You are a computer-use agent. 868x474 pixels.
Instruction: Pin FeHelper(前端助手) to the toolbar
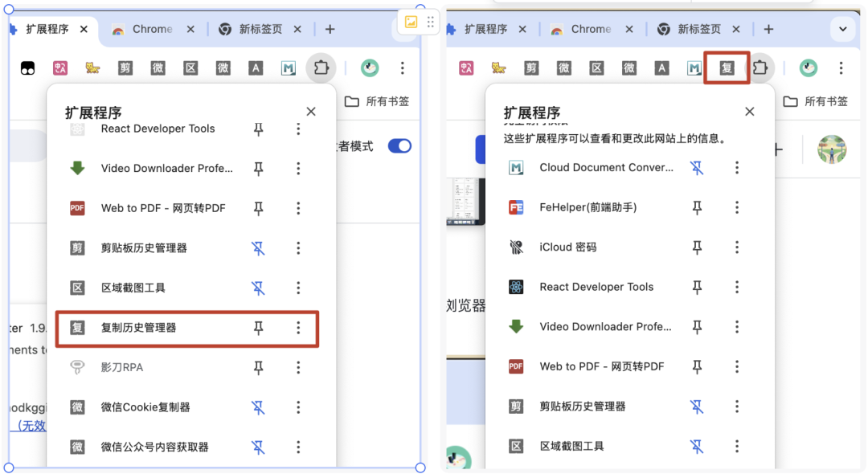(697, 207)
